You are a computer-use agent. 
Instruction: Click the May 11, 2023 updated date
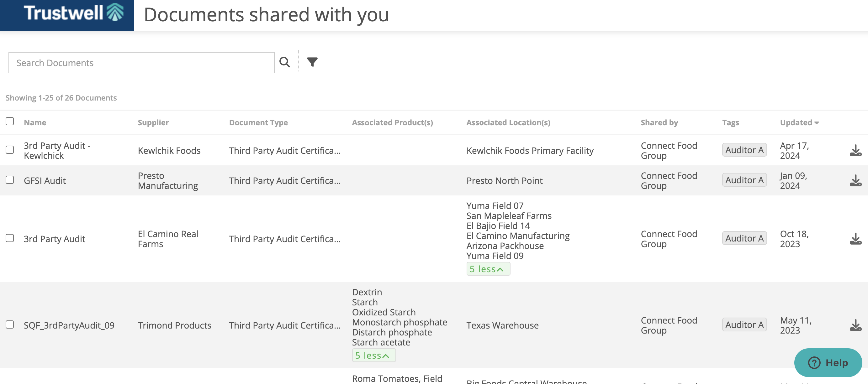(x=796, y=325)
